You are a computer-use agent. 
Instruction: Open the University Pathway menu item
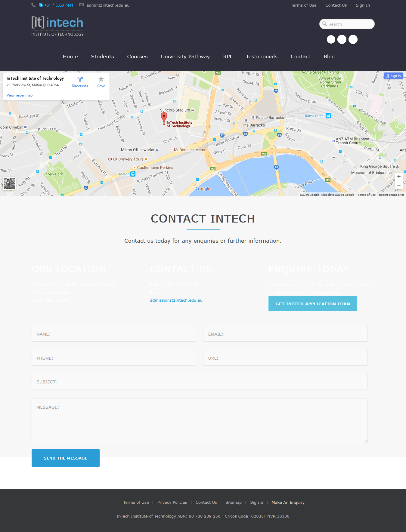click(x=185, y=57)
